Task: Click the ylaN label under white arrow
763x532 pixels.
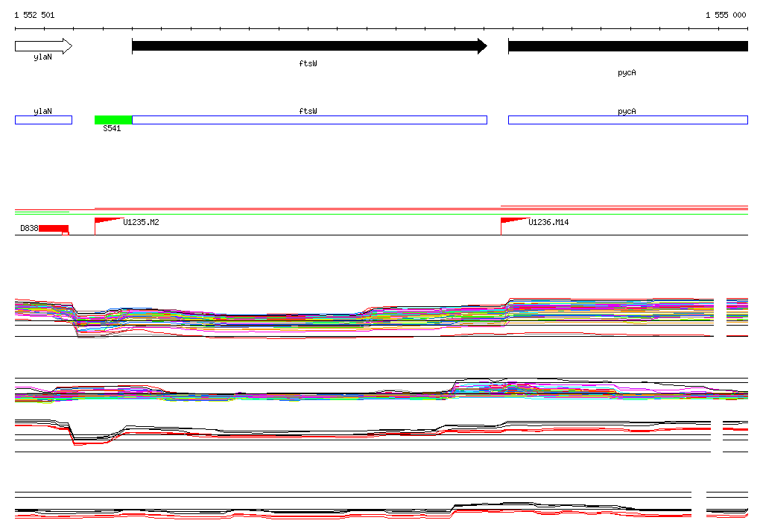Action: tap(42, 57)
